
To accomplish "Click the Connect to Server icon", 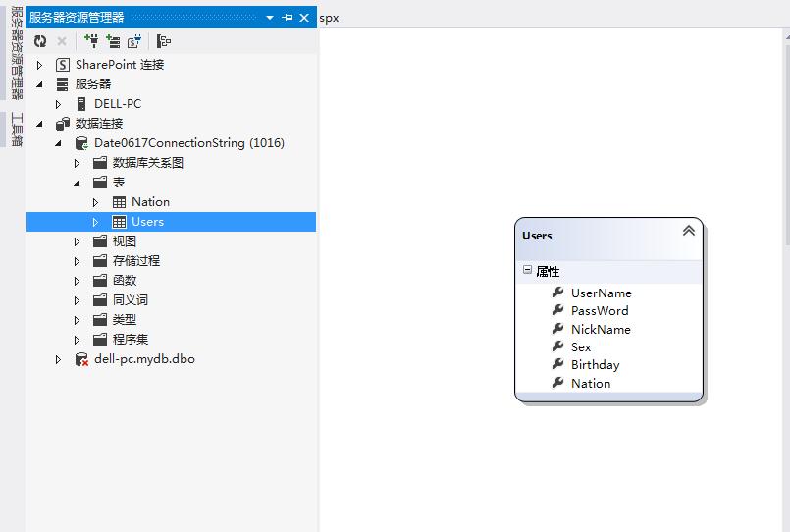I will coord(113,41).
